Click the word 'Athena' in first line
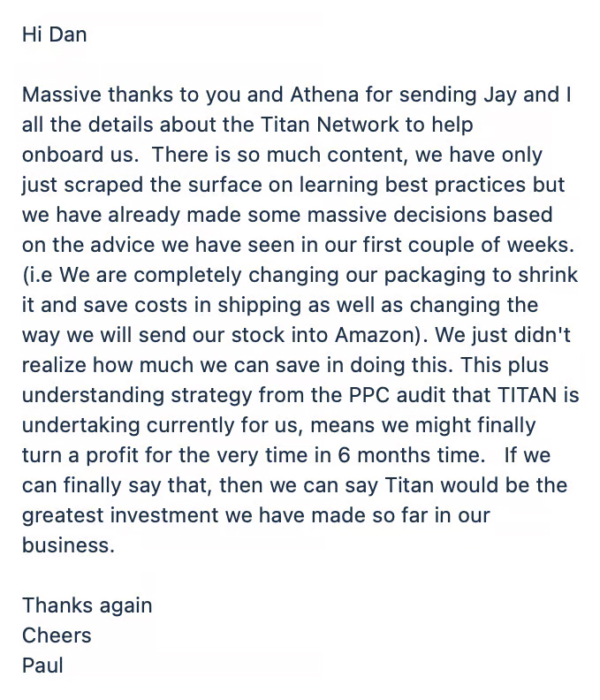 coord(324,95)
